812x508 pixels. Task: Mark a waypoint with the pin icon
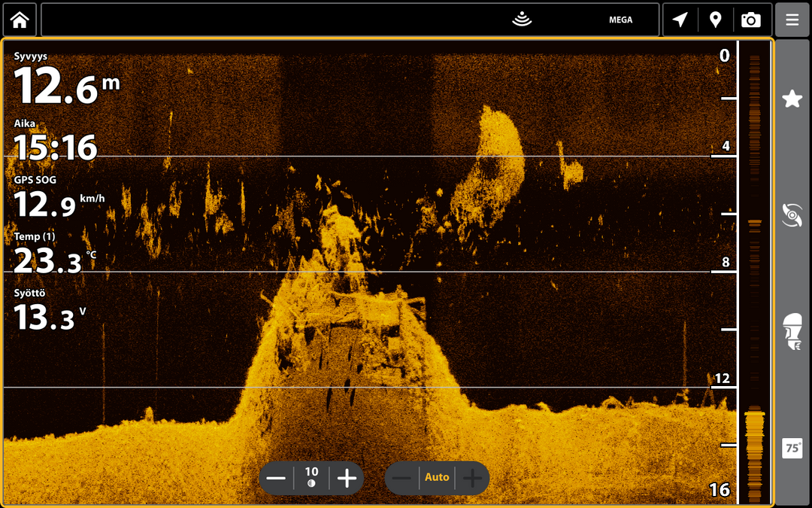(x=715, y=20)
